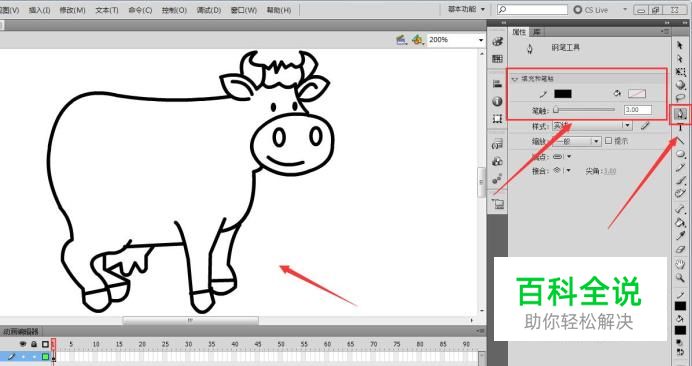Select the Oval shape tool
This screenshot has width=692, height=366.
(680, 154)
